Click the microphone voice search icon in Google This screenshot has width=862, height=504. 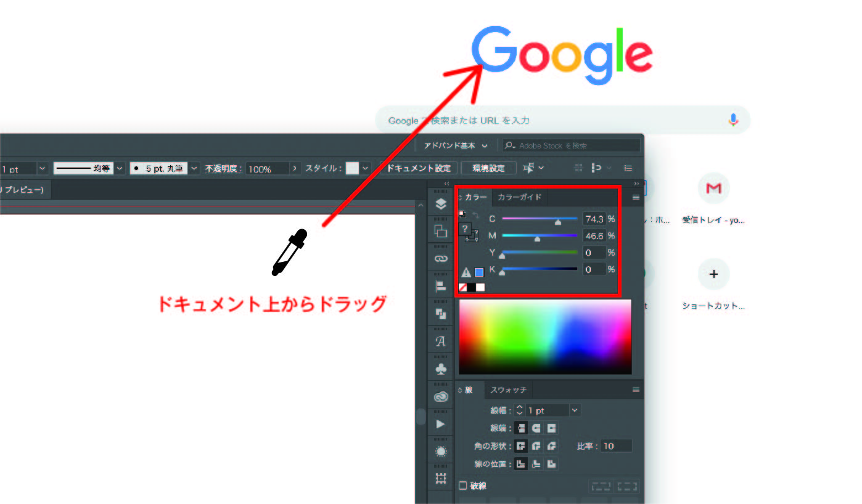click(x=733, y=120)
